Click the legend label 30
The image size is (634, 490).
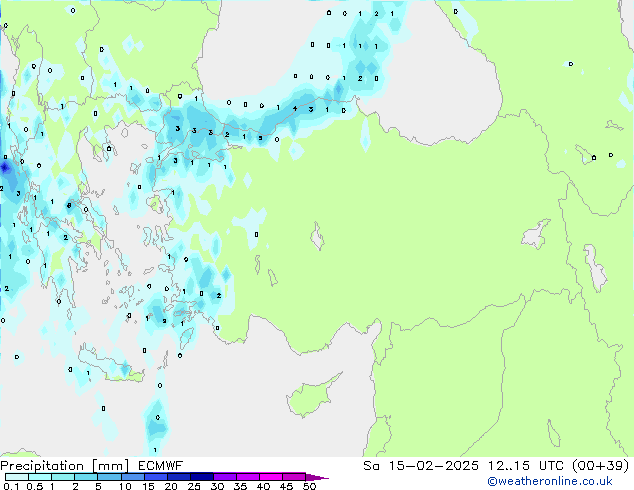(x=217, y=486)
